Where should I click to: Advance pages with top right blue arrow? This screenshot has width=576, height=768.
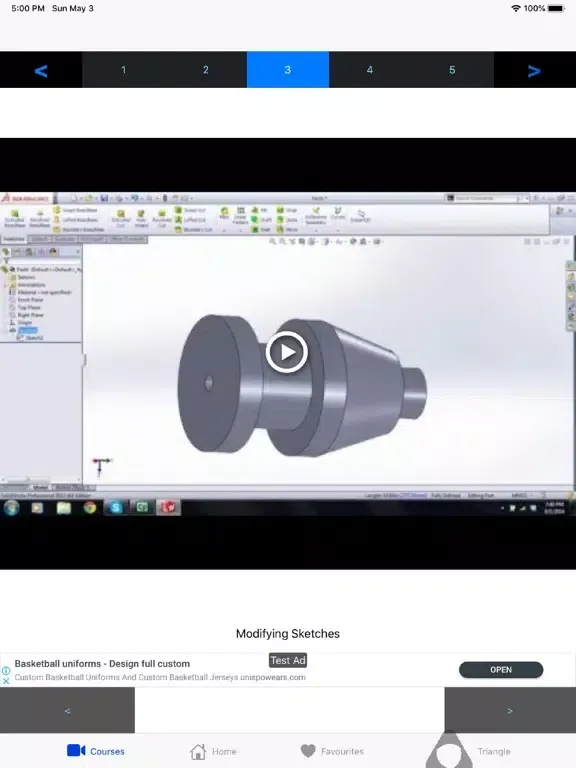click(x=534, y=71)
